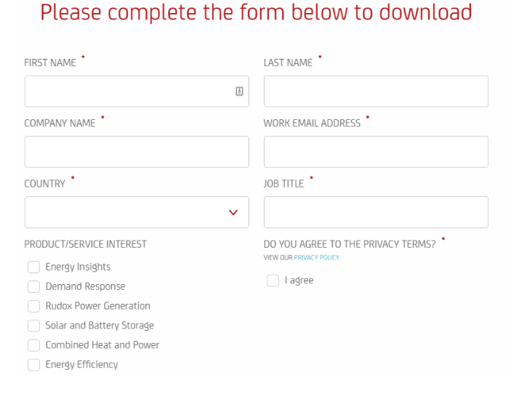Open the Country select box
This screenshot has height=399, width=532.
click(x=137, y=212)
